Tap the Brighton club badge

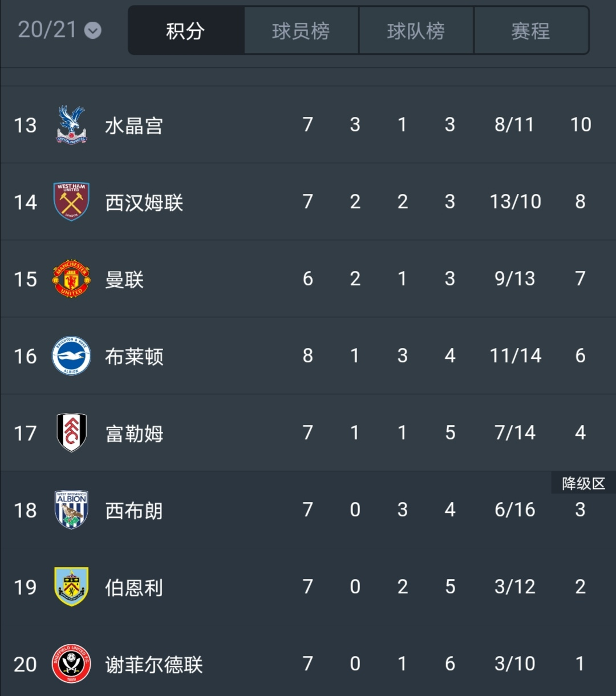(71, 356)
